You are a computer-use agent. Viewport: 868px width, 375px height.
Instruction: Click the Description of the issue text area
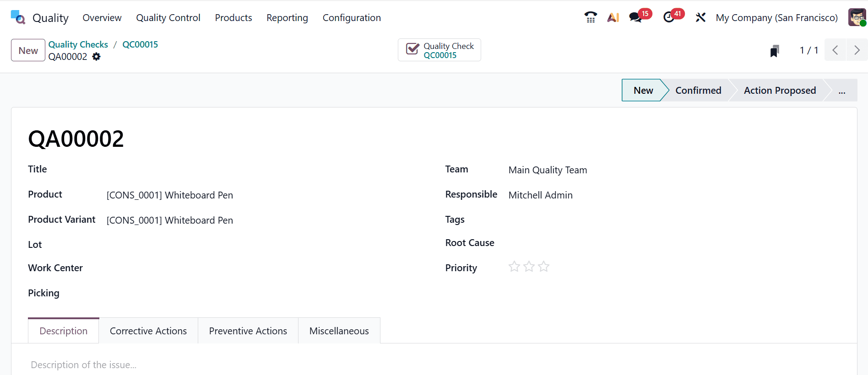click(434, 365)
